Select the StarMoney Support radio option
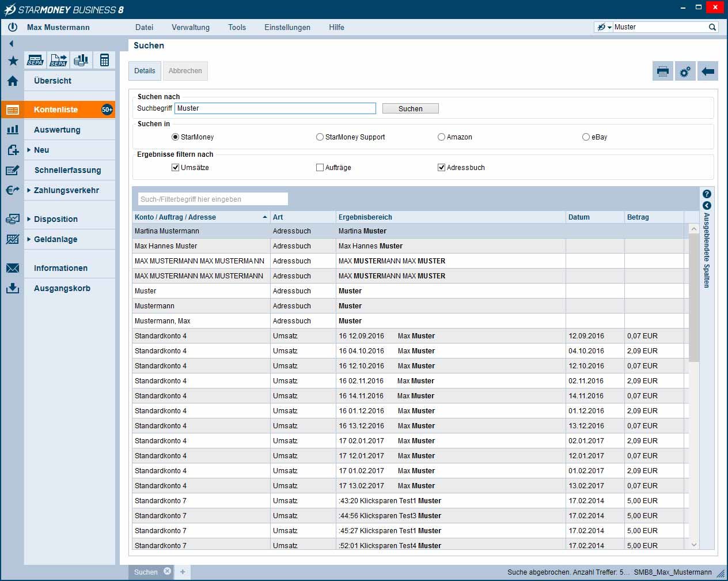 pyautogui.click(x=320, y=137)
